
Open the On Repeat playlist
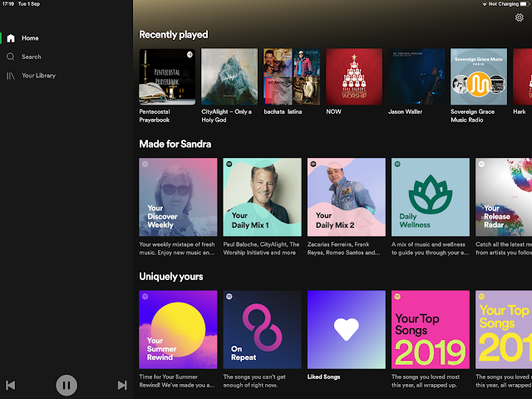tap(263, 329)
